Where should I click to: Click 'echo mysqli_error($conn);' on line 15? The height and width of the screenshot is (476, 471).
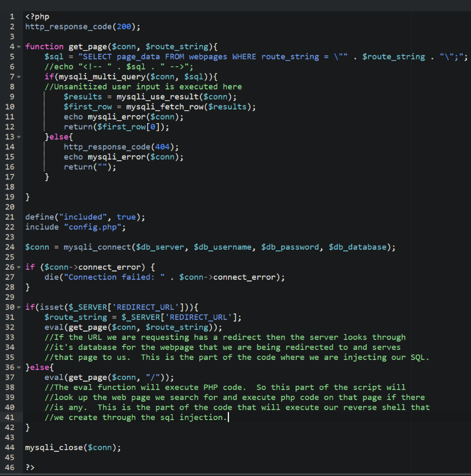(x=124, y=157)
